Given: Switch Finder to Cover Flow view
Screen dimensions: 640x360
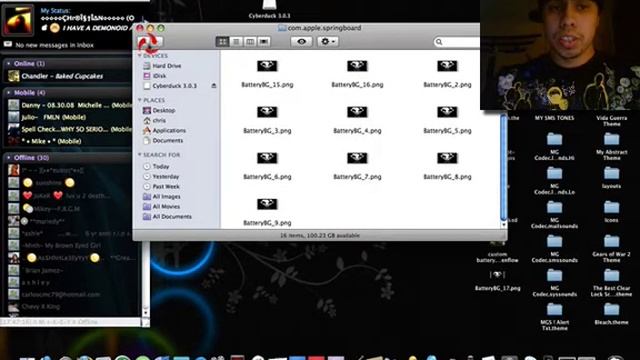Looking at the screenshot, I should [264, 42].
